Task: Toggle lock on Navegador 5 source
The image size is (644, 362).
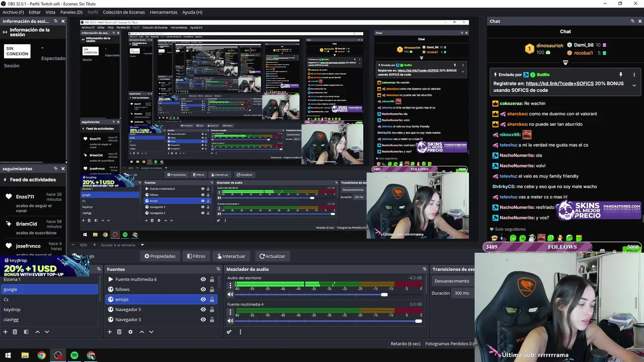Action: 212,309
